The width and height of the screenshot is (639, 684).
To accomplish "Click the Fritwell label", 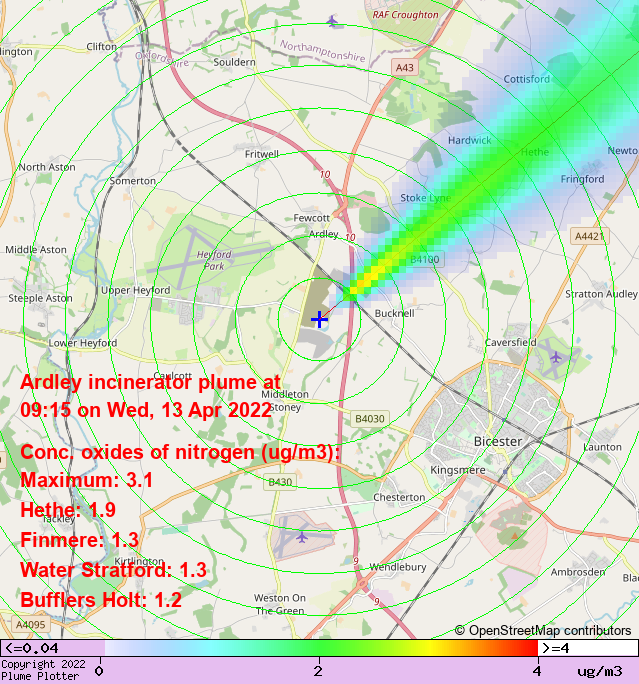I will pos(262,154).
